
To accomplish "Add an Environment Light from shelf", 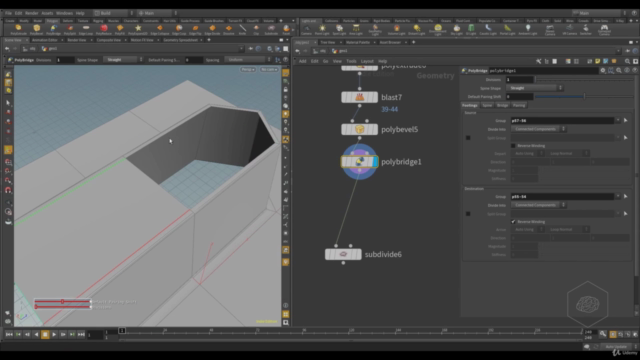I will point(438,30).
